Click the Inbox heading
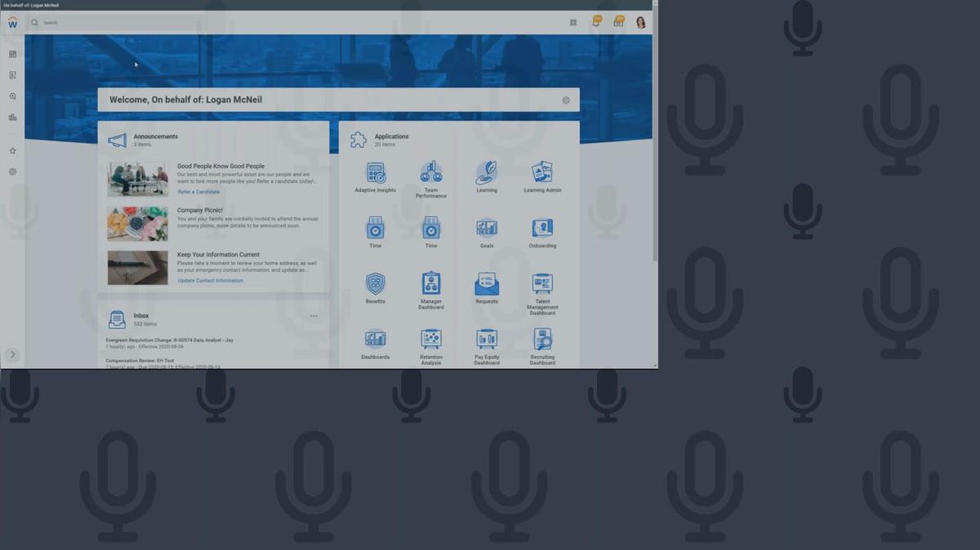 coord(141,316)
